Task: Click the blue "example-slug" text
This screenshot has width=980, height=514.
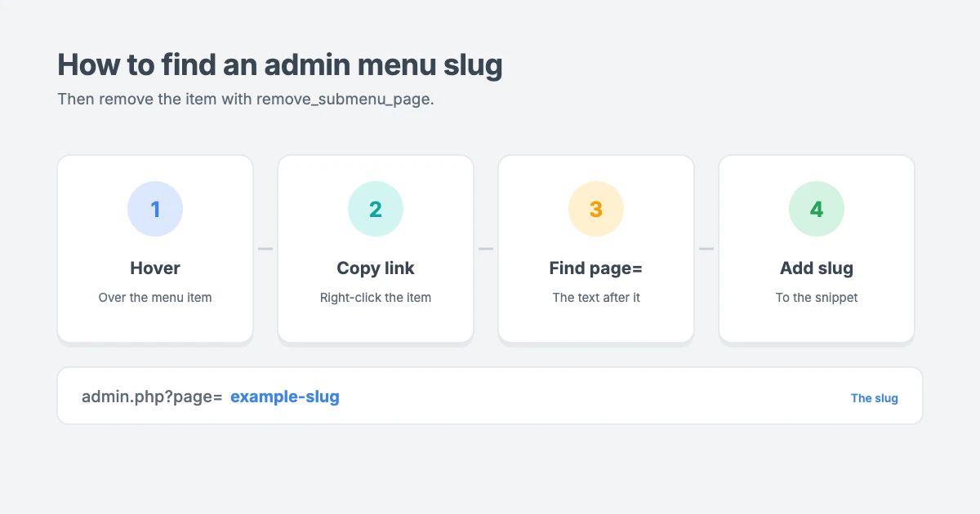Action: pos(285,397)
